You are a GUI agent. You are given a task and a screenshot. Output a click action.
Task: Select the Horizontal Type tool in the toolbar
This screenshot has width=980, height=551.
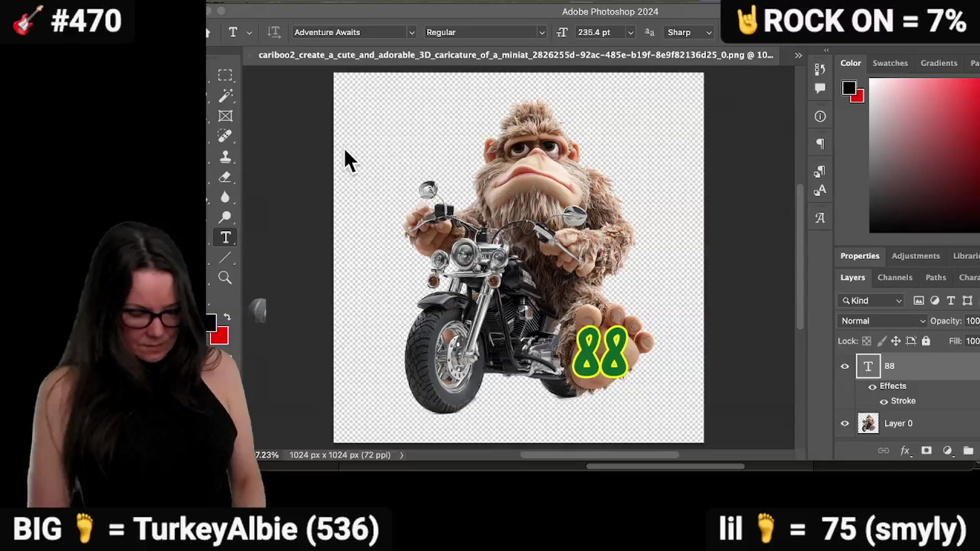pyautogui.click(x=225, y=238)
